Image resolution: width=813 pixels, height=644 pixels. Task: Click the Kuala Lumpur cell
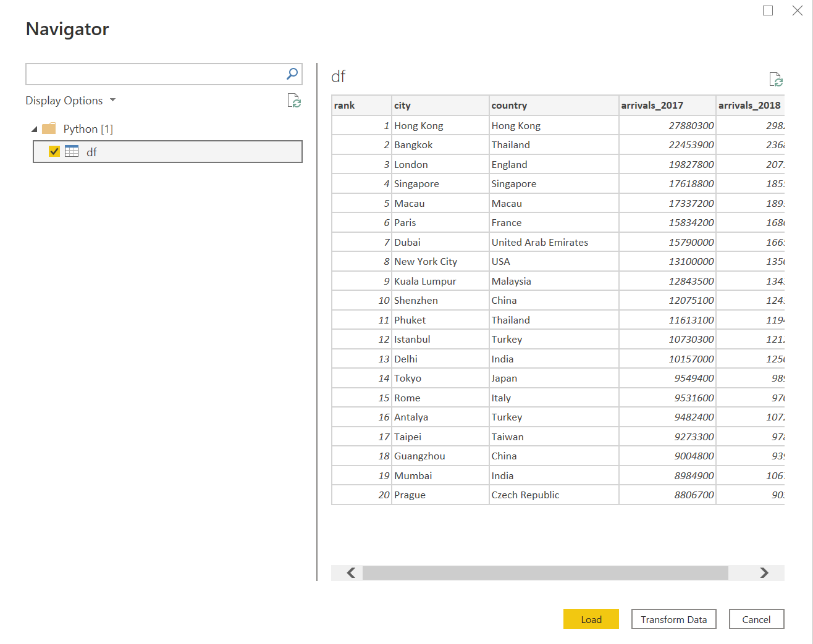[440, 281]
